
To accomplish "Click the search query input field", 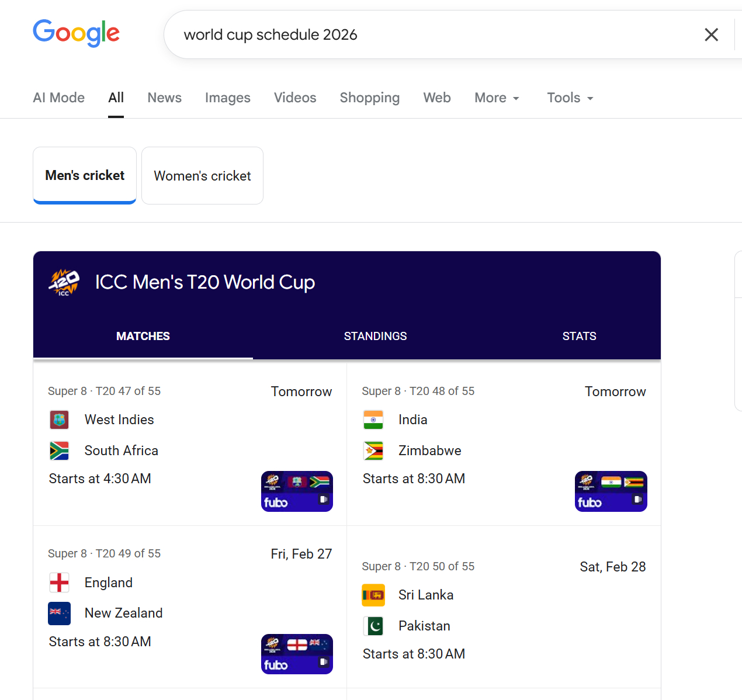I will (x=432, y=35).
